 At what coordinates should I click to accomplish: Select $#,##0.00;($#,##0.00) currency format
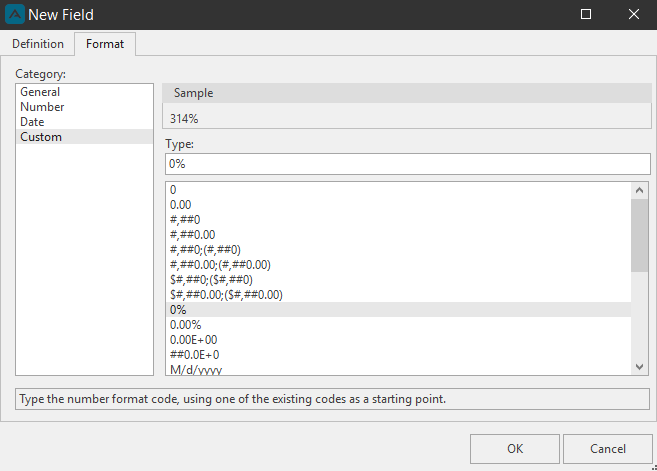click(x=398, y=295)
